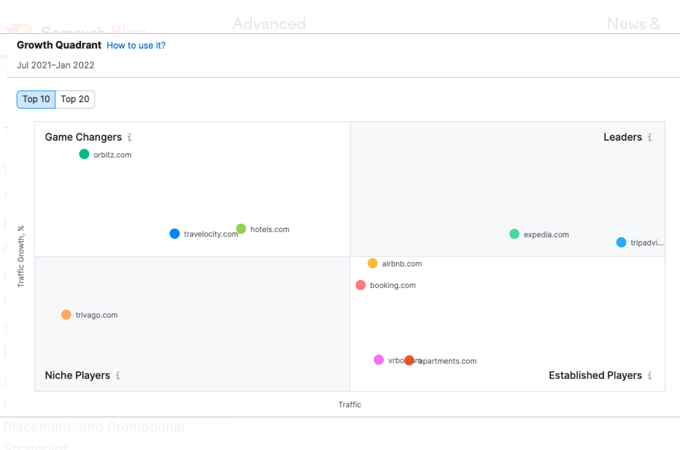The width and height of the screenshot is (680, 450).
Task: Click the 'trivago.com' label text
Action: pyautogui.click(x=96, y=315)
